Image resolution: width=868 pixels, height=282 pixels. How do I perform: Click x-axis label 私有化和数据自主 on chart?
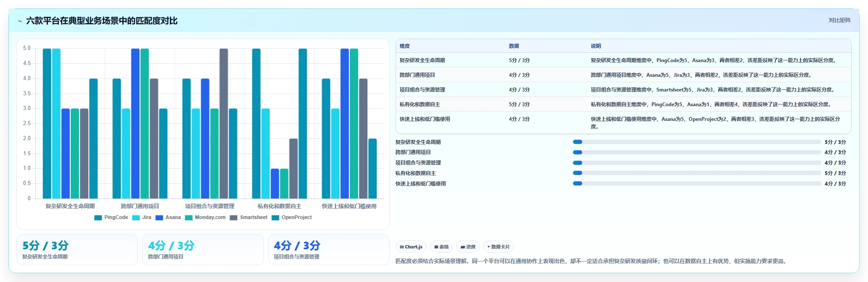pos(280,206)
